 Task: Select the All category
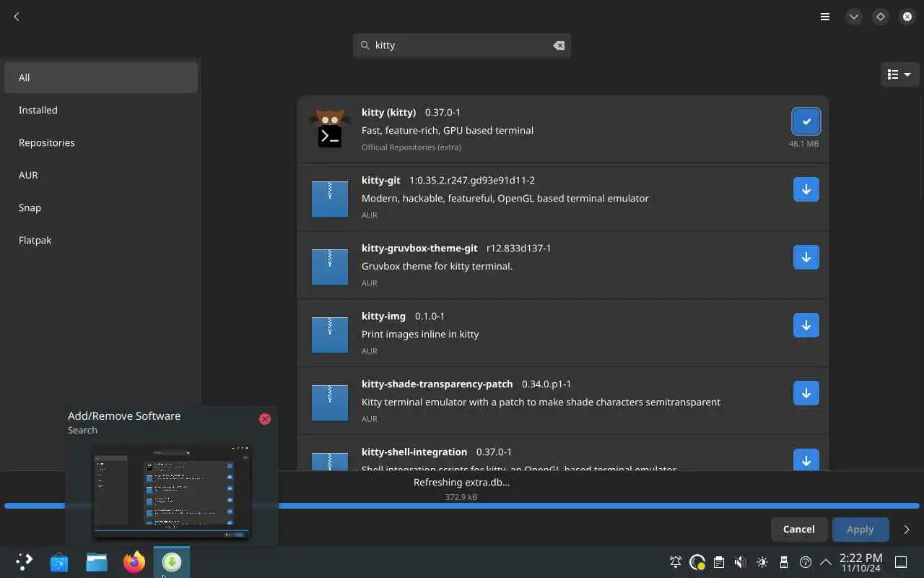point(101,77)
